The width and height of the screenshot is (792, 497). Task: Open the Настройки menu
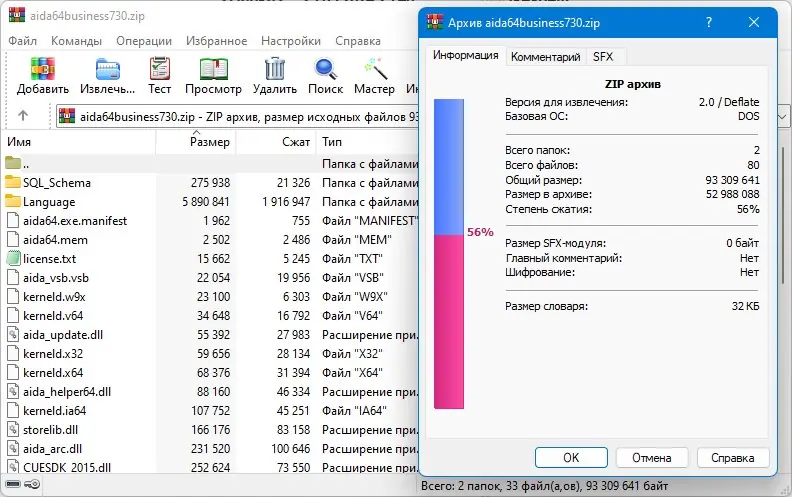click(291, 40)
